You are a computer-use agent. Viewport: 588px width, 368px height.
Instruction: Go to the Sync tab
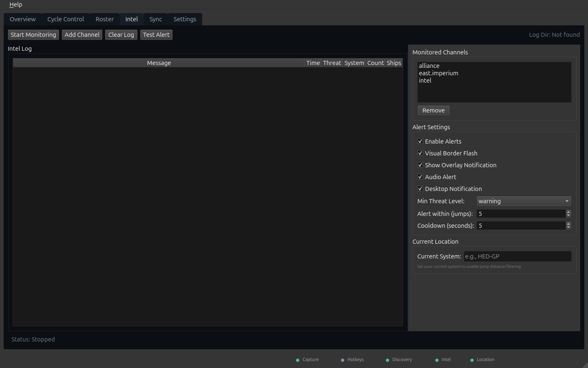tap(156, 19)
